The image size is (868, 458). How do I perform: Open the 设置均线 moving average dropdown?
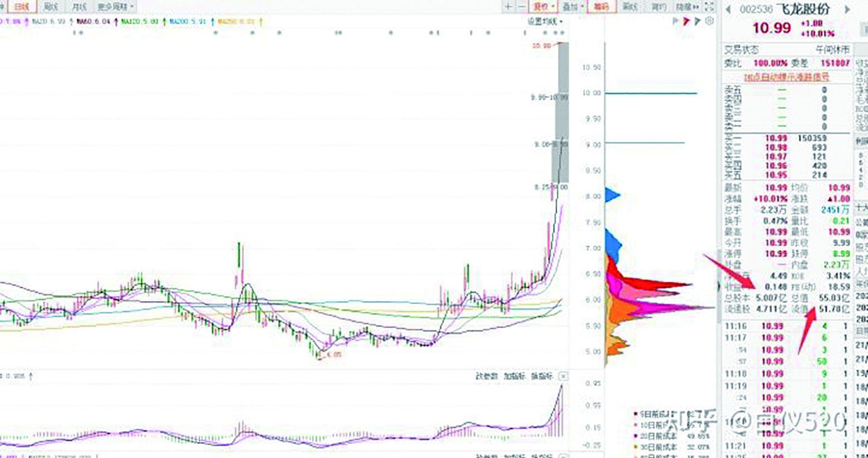coord(545,21)
